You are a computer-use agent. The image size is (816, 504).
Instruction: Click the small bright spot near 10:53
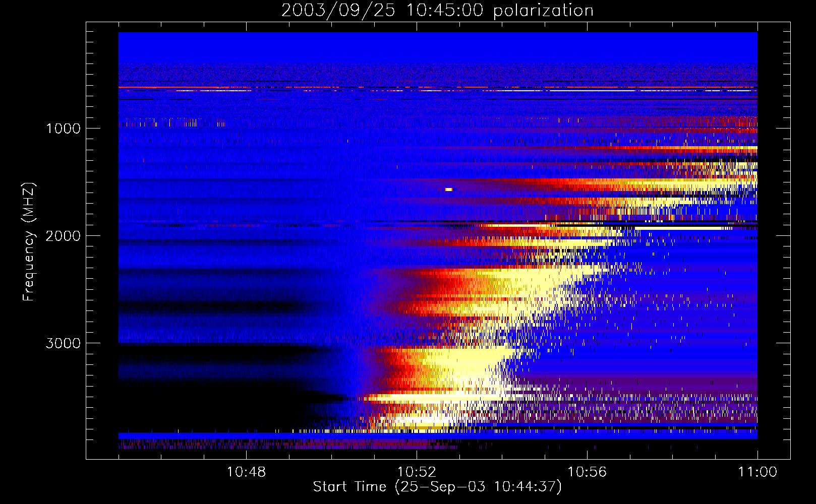point(448,190)
